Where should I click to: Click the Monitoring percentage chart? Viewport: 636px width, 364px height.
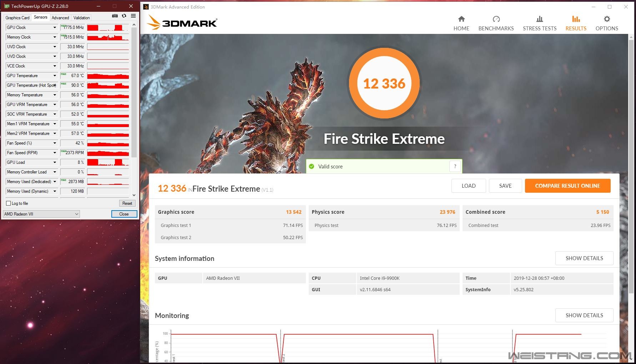coord(384,345)
